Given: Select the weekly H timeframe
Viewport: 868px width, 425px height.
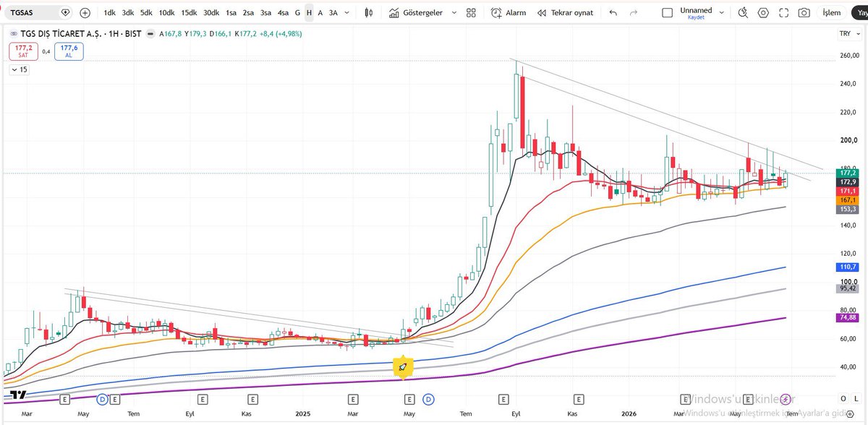Looking at the screenshot, I should point(309,12).
